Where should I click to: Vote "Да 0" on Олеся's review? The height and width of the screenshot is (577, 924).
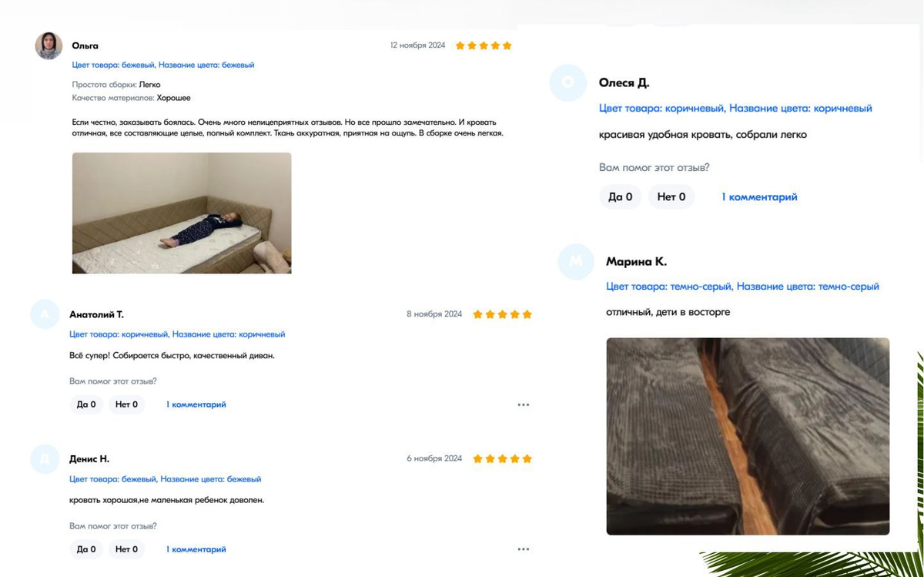pos(620,197)
